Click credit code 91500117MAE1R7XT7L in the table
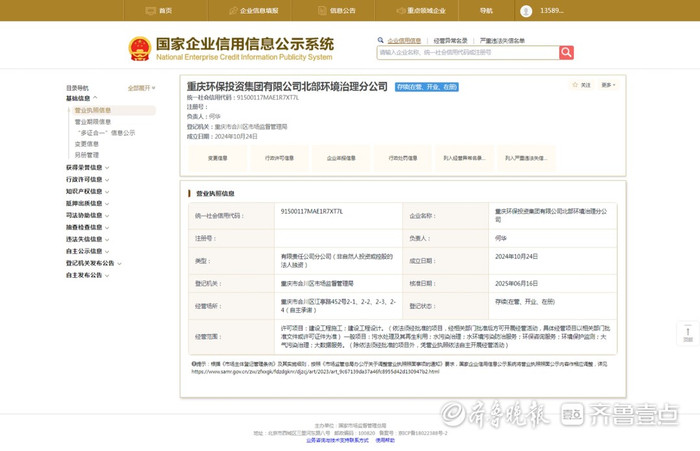The image size is (700, 451). point(312,211)
